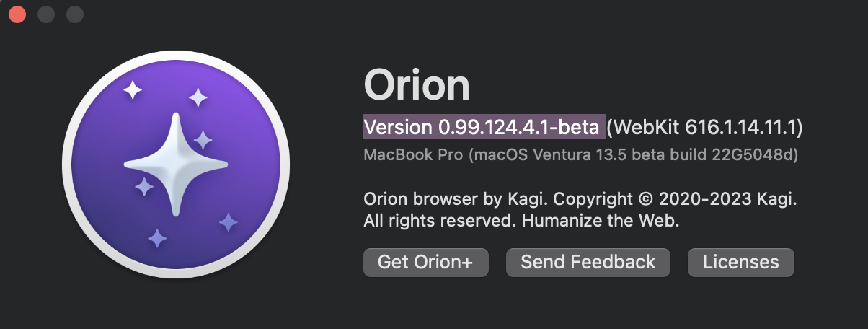
Task: Close the About Orion window
Action: coord(17,14)
